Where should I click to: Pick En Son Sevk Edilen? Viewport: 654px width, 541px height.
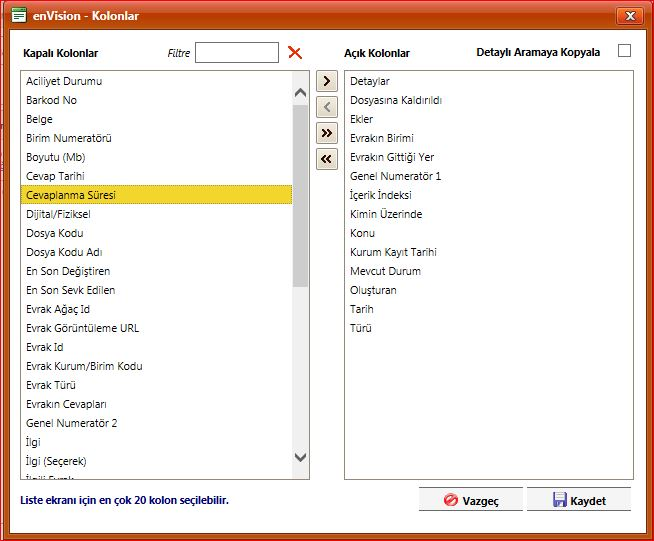click(x=156, y=290)
